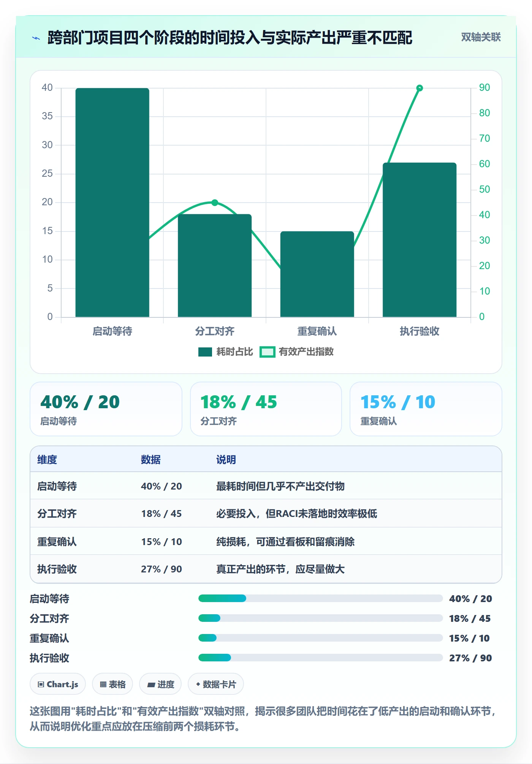
Task: Click 最耗时间但几乎不产出交付物 description
Action: (x=280, y=486)
